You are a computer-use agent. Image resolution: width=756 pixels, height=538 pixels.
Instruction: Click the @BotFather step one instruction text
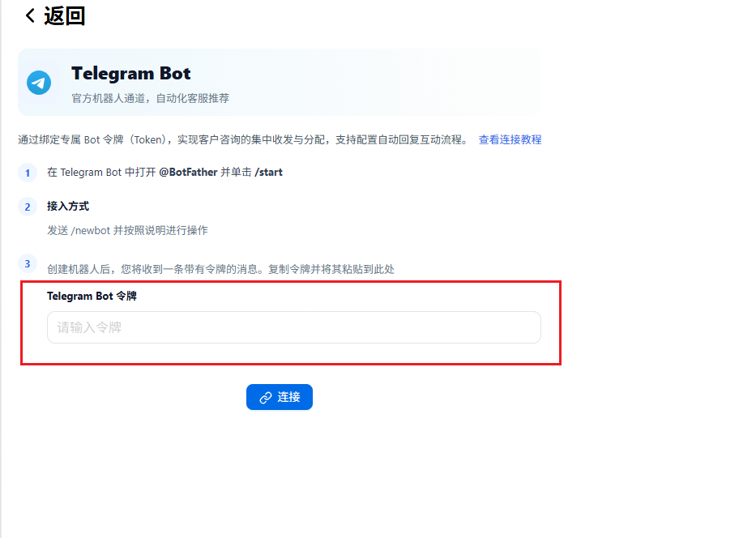pyautogui.click(x=164, y=172)
